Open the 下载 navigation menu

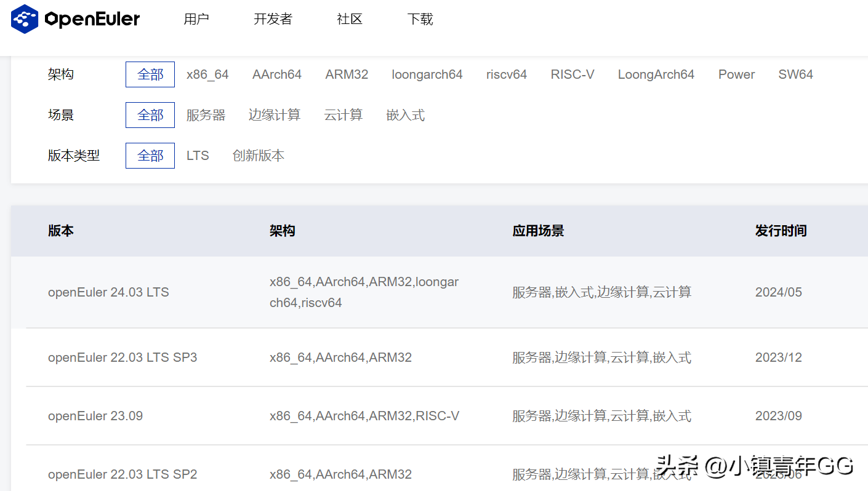(420, 19)
